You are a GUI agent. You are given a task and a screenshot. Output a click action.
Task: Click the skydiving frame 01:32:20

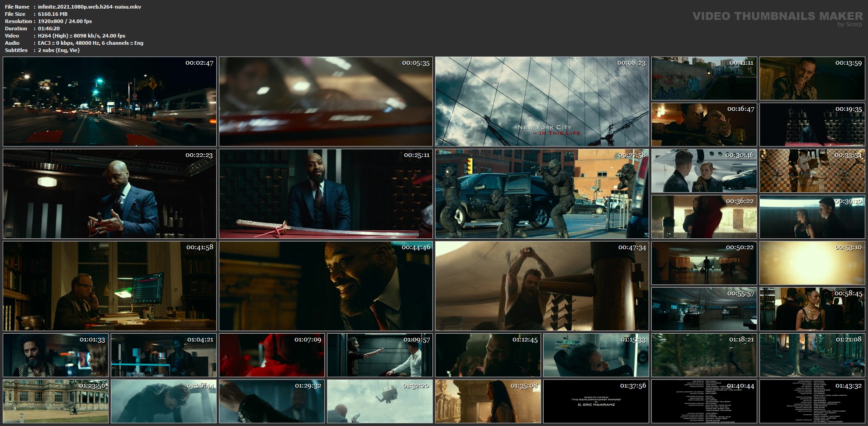point(380,402)
